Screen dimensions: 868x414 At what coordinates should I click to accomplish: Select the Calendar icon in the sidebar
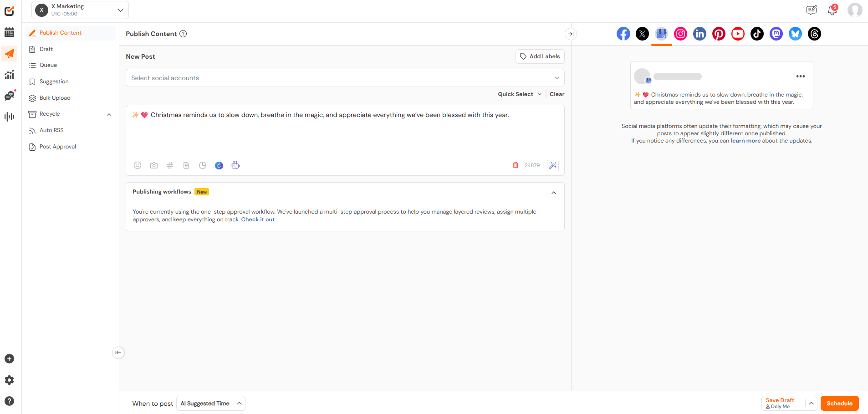coord(9,32)
